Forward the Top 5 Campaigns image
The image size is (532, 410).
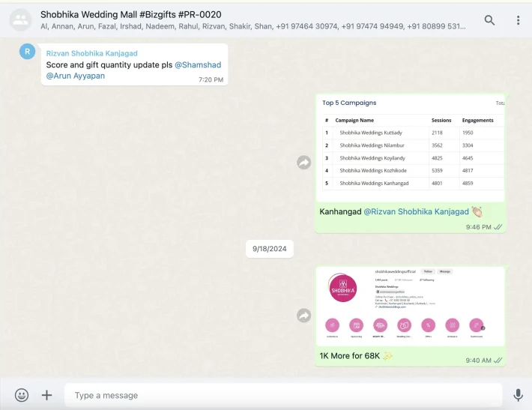tap(303, 162)
